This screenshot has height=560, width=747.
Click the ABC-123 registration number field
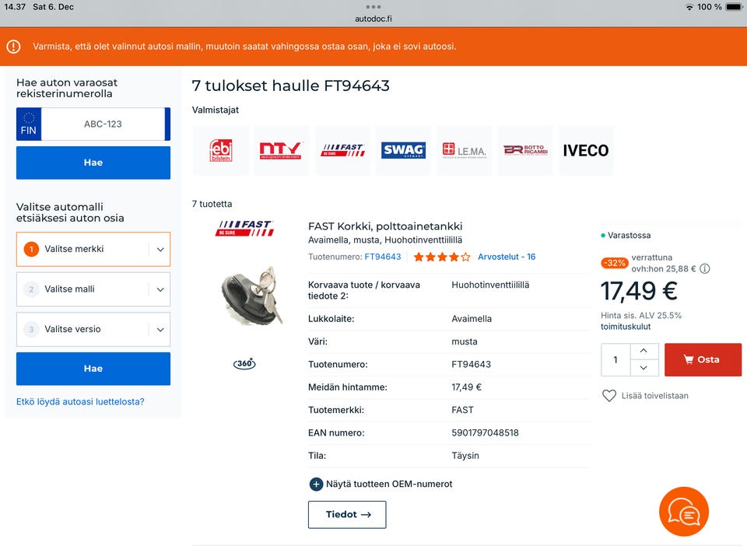point(103,124)
